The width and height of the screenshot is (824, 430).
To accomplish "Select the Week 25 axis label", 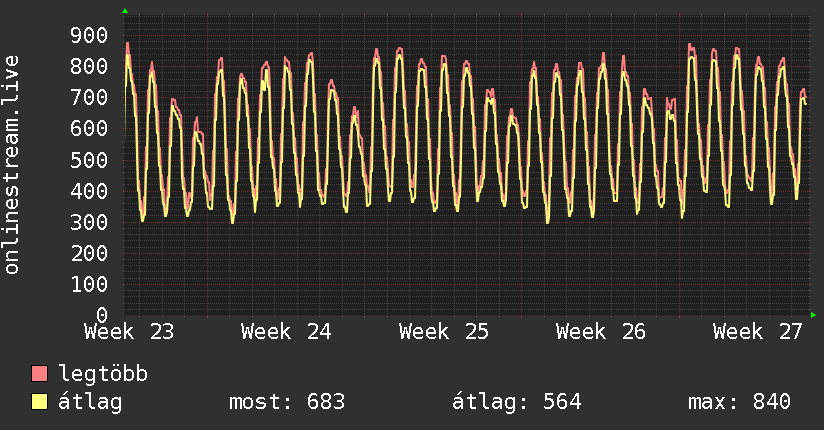I will click(x=444, y=332).
